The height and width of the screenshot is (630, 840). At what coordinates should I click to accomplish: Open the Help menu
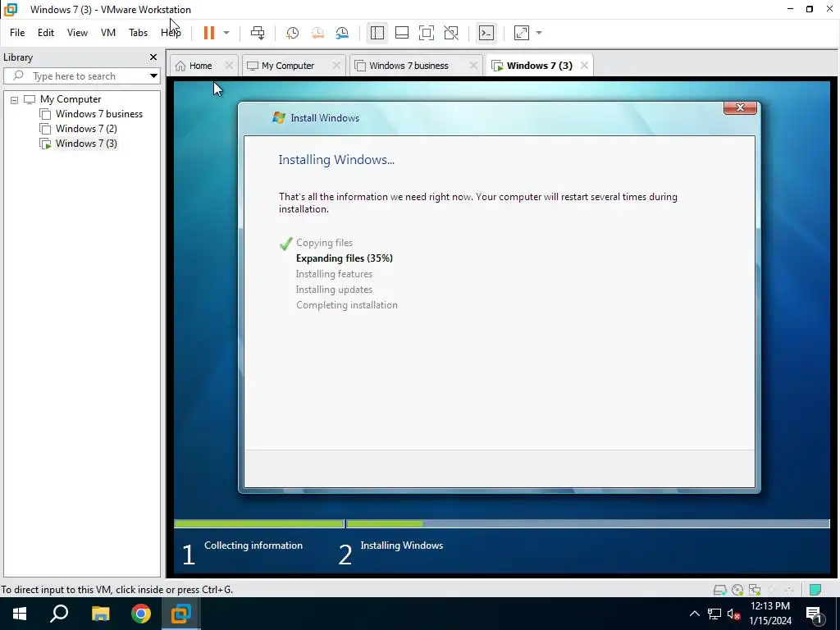(171, 33)
